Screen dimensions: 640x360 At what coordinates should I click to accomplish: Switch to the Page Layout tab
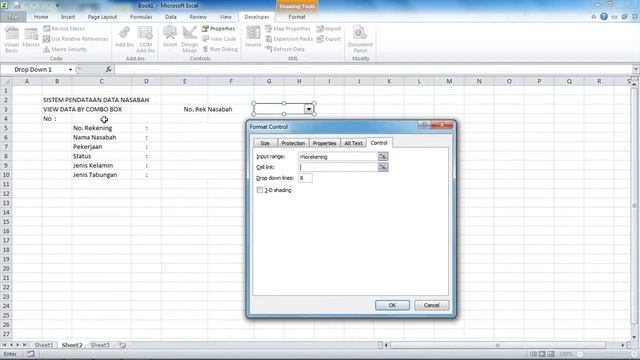coord(102,17)
